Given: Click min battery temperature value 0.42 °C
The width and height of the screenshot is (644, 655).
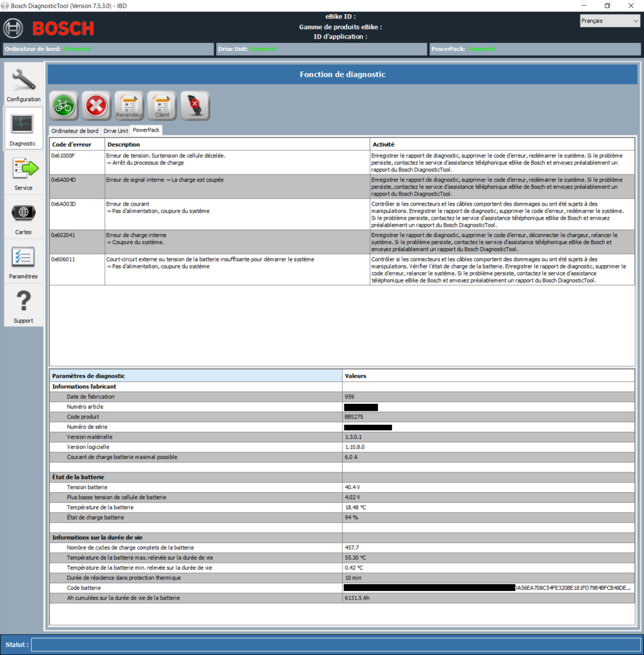Looking at the screenshot, I should [354, 568].
